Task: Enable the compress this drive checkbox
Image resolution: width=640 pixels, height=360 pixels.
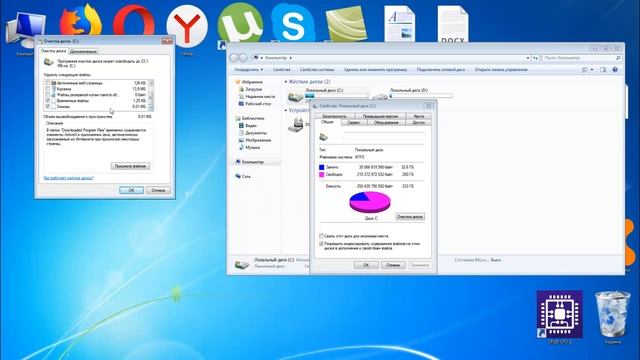Action: (x=321, y=236)
